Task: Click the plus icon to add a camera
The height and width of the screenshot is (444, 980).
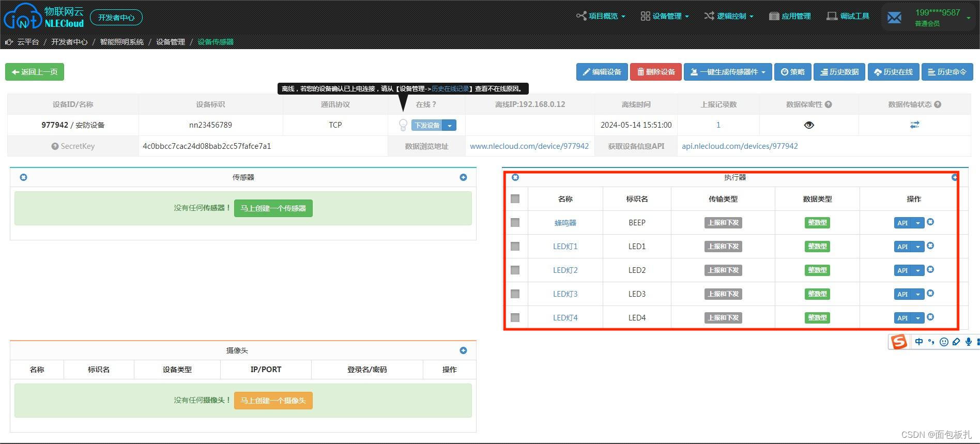Action: point(463,350)
